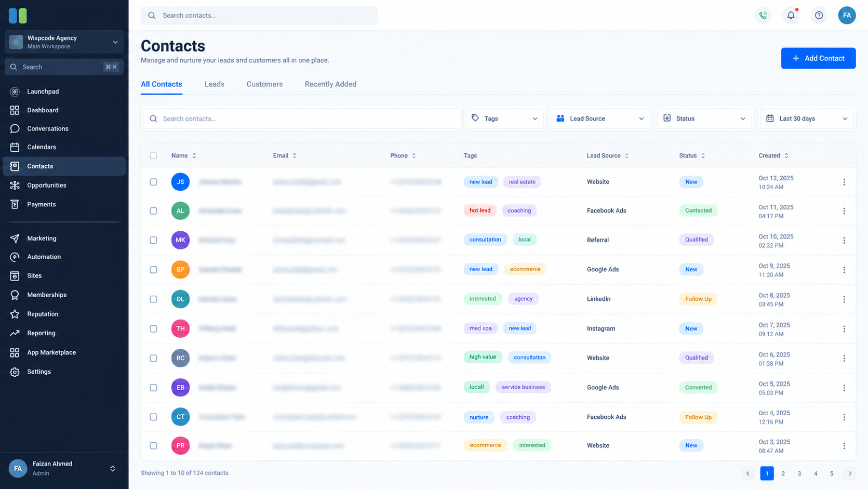Click the table Search contacts field
This screenshot has width=868, height=489.
tap(302, 118)
